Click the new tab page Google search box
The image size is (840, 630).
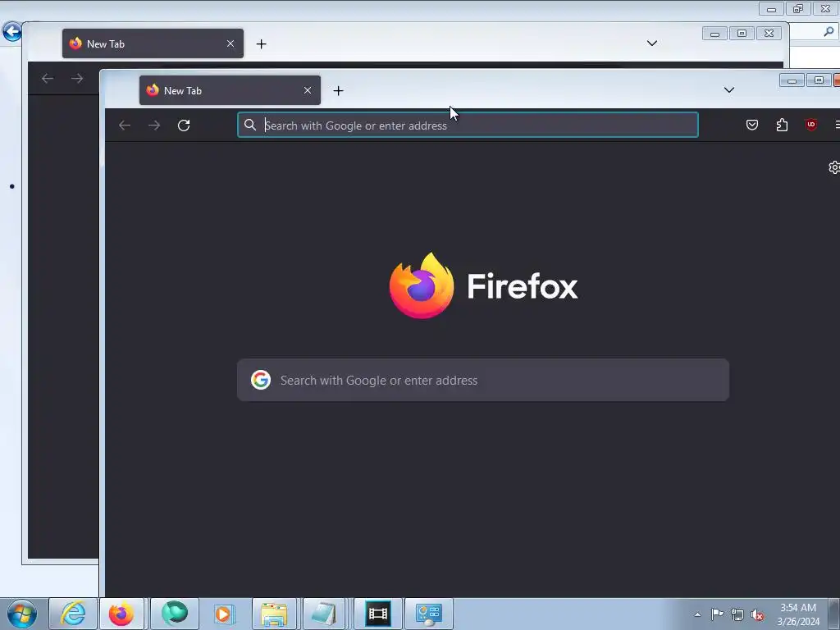[x=482, y=380]
